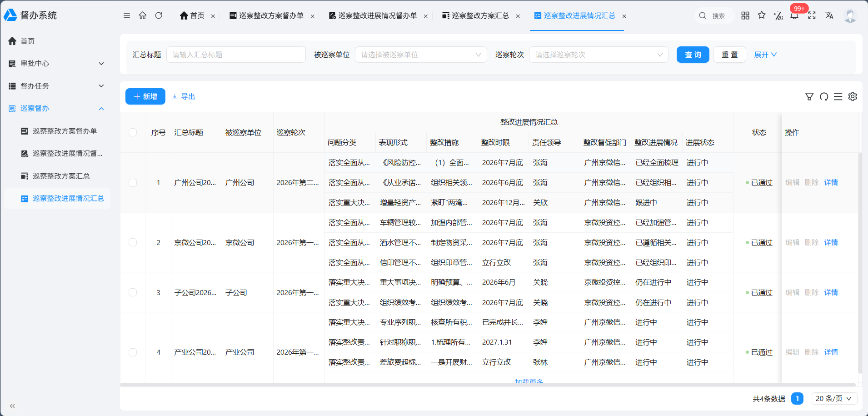Open the 巡察轮次 dropdown
The width and height of the screenshot is (868, 416).
click(x=599, y=55)
